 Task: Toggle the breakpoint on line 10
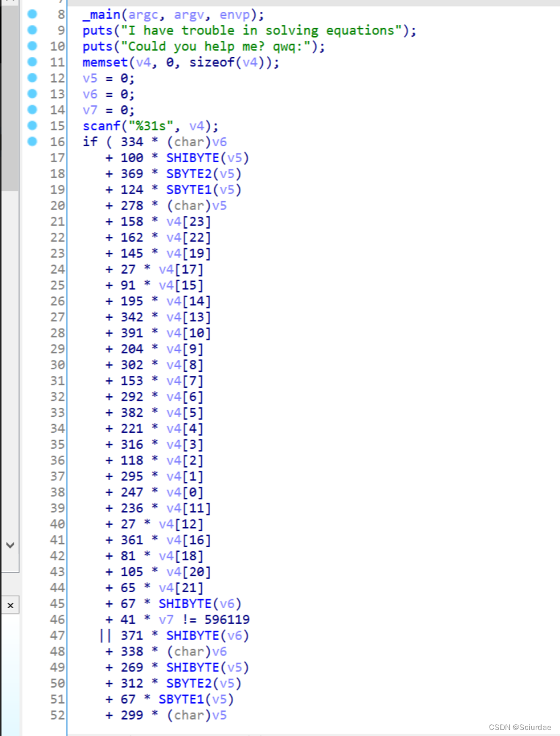33,46
